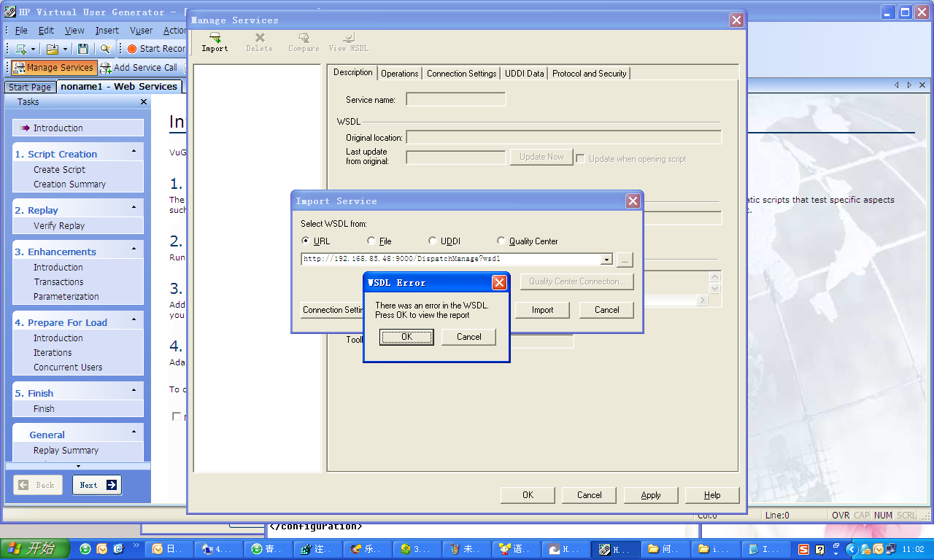Open the File menu
This screenshot has height=560, width=934.
pyautogui.click(x=21, y=31)
